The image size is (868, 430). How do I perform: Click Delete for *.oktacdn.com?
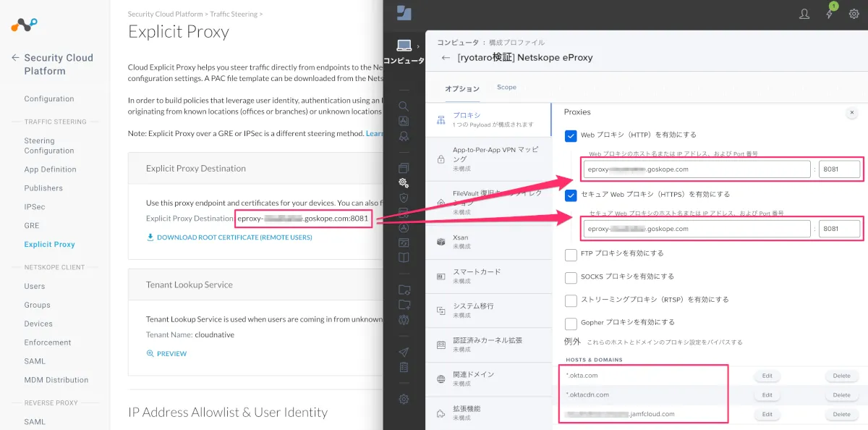841,395
